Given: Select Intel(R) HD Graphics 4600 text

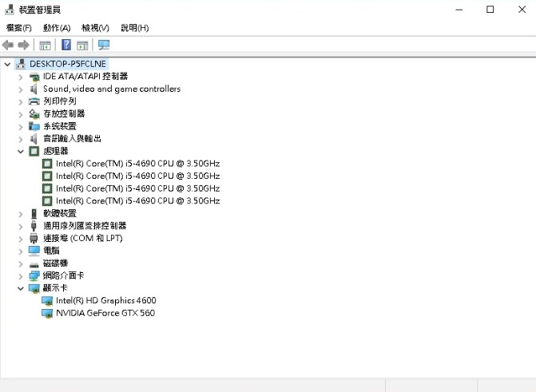Looking at the screenshot, I should pos(106,300).
